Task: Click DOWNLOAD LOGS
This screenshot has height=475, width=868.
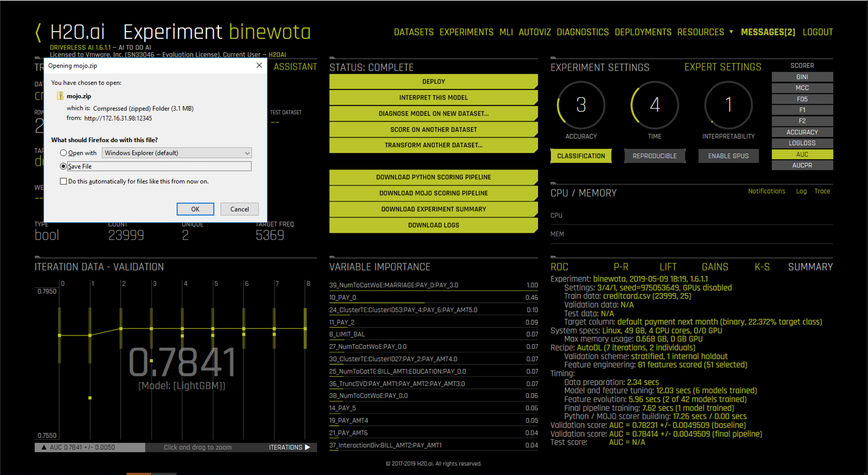Action: pyautogui.click(x=434, y=225)
